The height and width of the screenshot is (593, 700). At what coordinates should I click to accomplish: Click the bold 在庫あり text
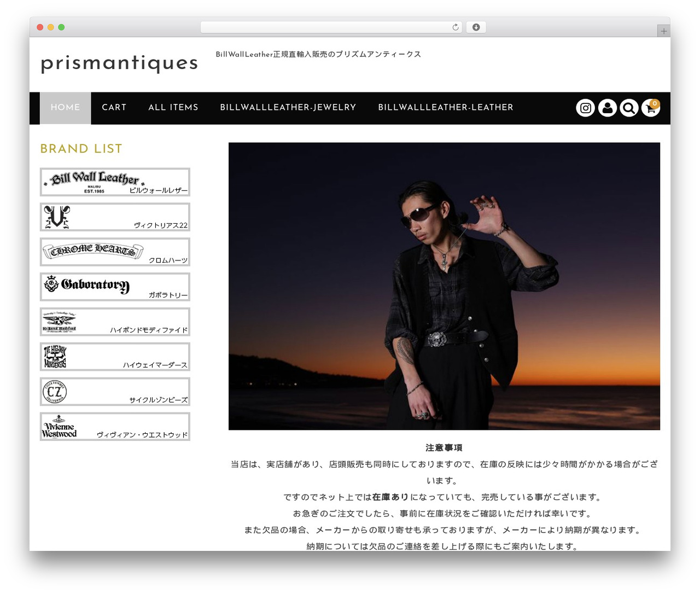tap(390, 497)
